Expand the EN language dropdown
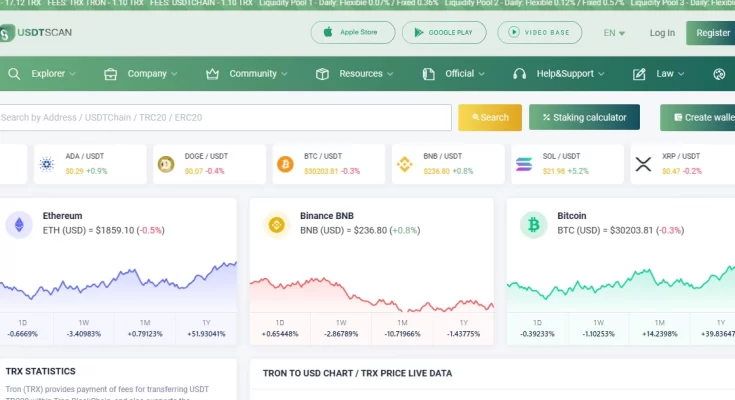 (614, 33)
